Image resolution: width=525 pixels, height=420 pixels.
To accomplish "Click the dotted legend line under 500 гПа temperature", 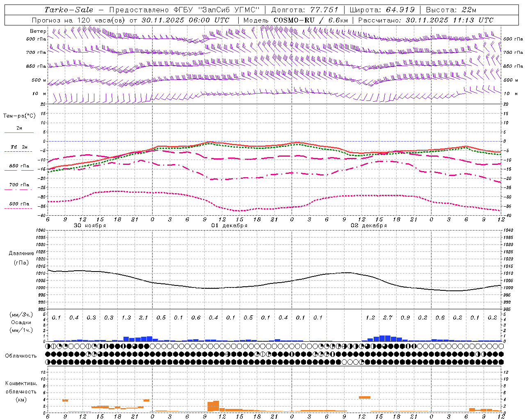I will click(19, 209).
